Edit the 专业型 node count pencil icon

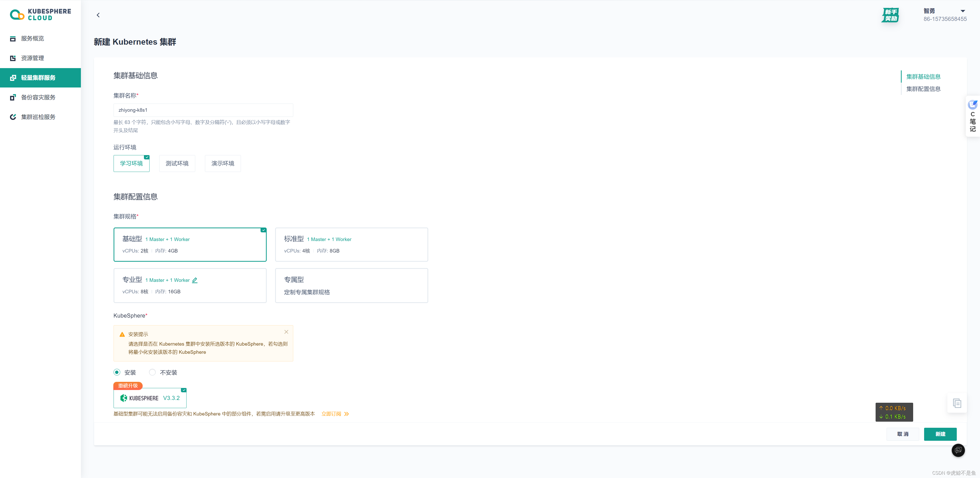(x=195, y=280)
